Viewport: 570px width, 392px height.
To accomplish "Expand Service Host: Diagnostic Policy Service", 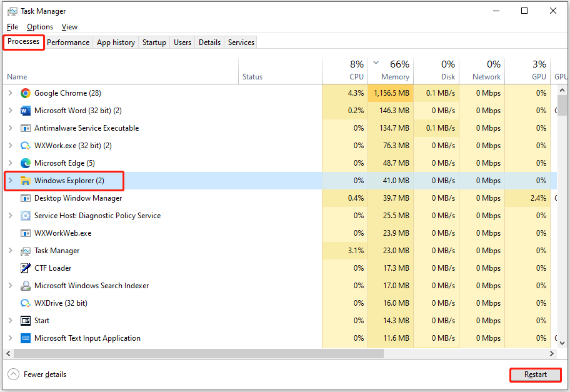I will pos(11,216).
